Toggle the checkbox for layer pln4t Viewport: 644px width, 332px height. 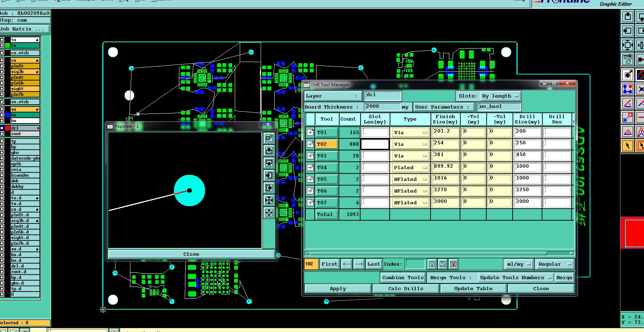2,77
